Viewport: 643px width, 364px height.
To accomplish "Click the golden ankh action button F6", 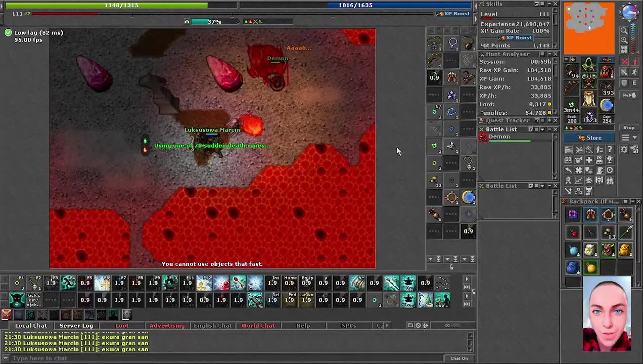I will [x=102, y=283].
